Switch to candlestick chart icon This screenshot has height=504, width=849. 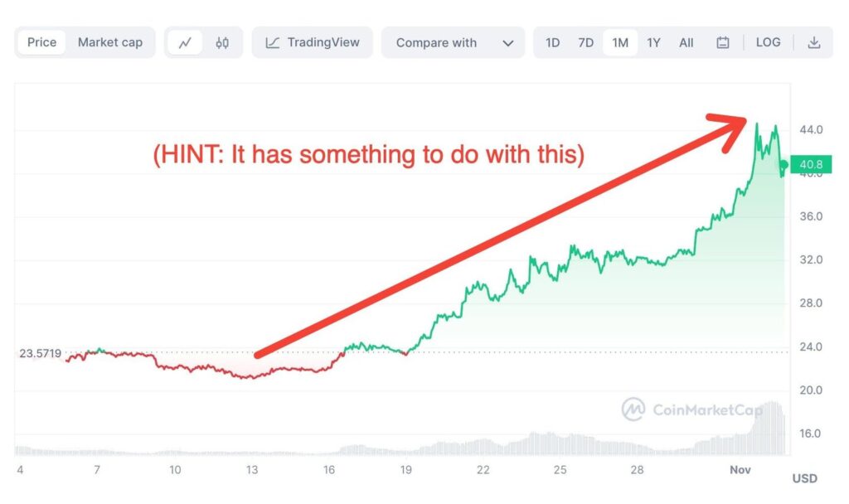click(222, 42)
